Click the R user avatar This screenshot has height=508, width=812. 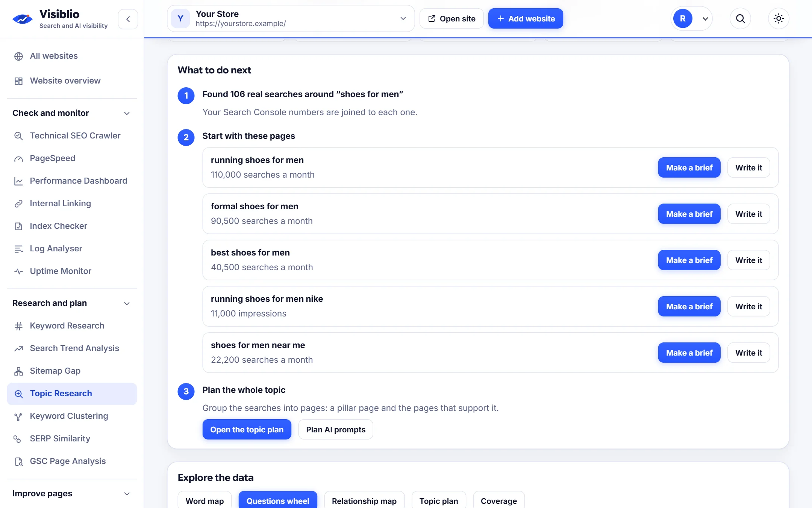683,18
